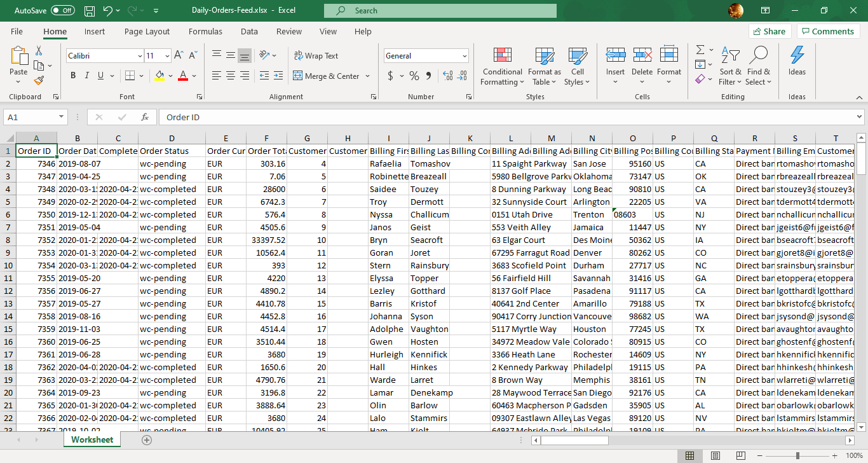868x463 pixels.
Task: Add a new sheet with plus icon
Action: 147,439
